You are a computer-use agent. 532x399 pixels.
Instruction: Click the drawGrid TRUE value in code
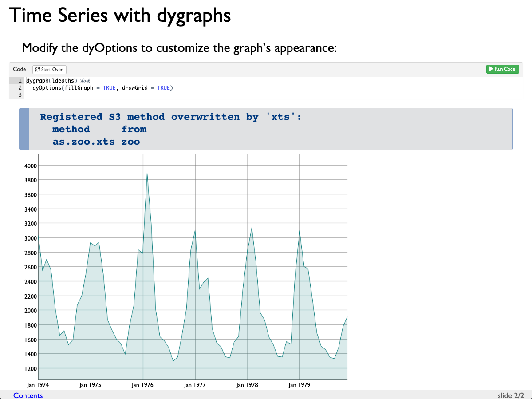click(163, 88)
